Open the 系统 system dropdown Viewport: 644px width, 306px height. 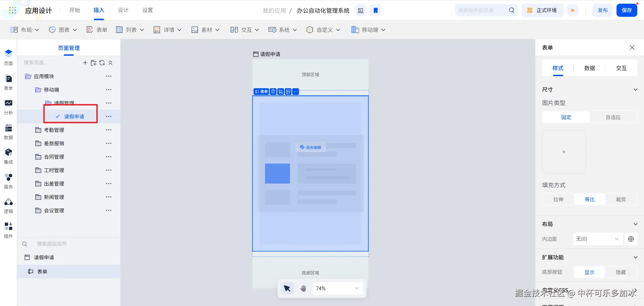282,30
